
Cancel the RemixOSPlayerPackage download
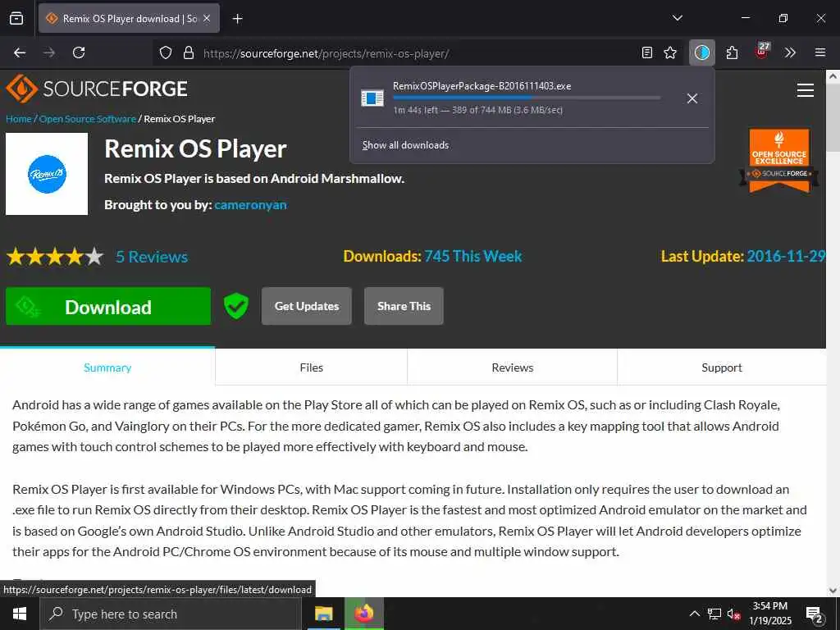[692, 98]
